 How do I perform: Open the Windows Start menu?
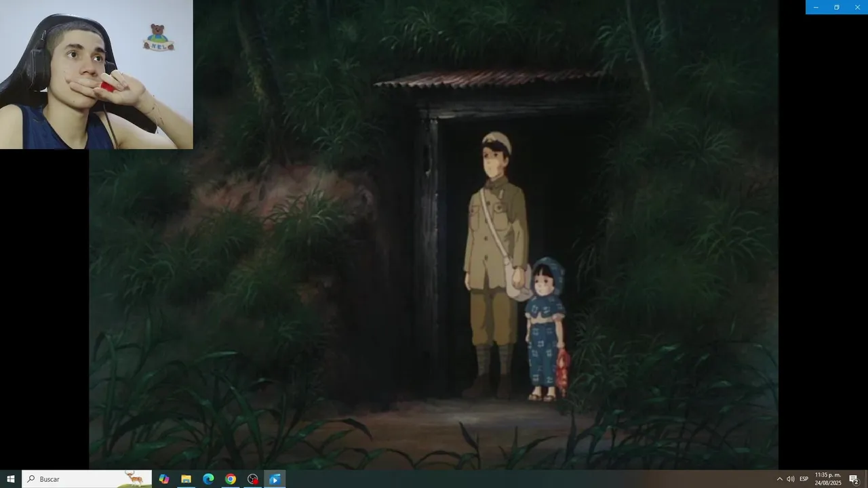click(x=11, y=479)
